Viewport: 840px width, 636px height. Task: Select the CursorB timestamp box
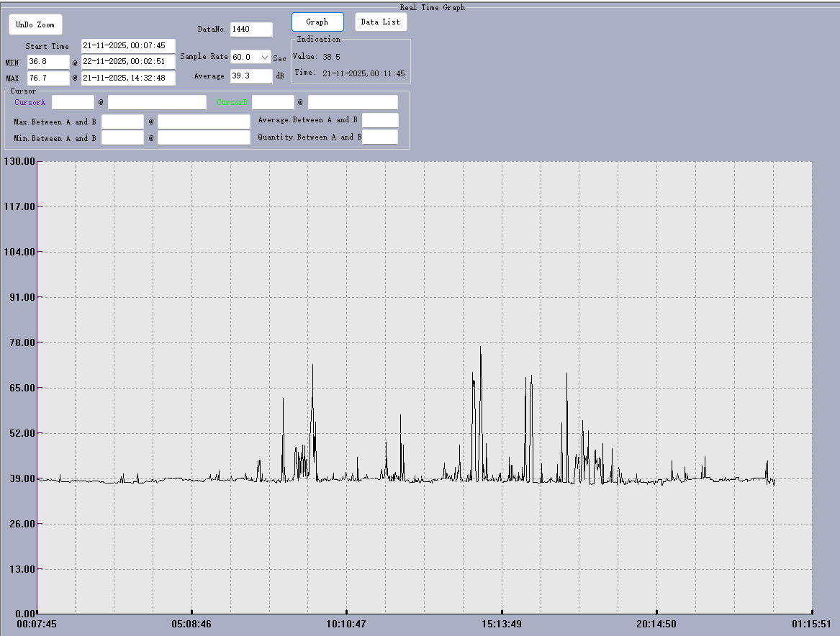(353, 103)
